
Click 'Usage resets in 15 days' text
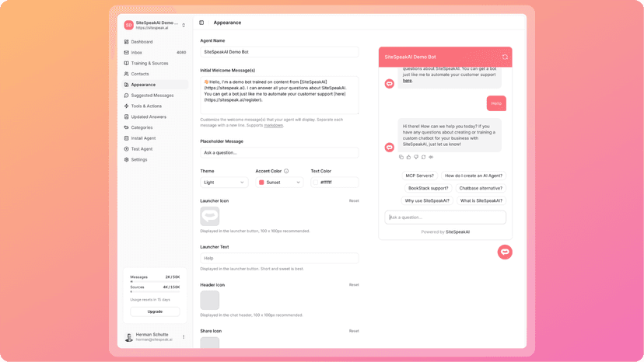150,300
